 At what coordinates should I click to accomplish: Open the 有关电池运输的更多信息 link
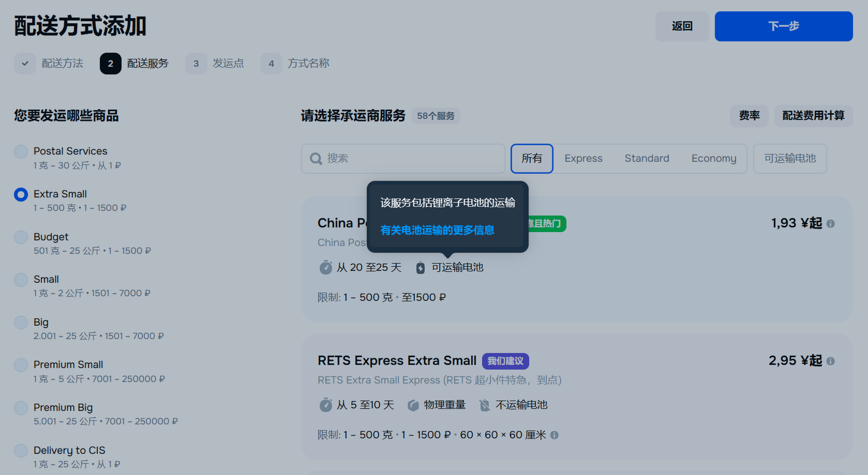(x=437, y=230)
